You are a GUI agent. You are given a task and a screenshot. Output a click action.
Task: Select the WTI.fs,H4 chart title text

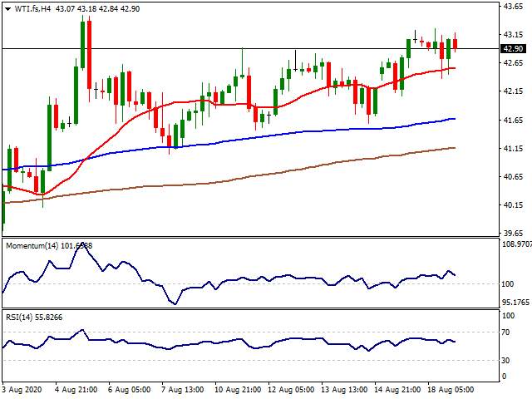pyautogui.click(x=32, y=9)
